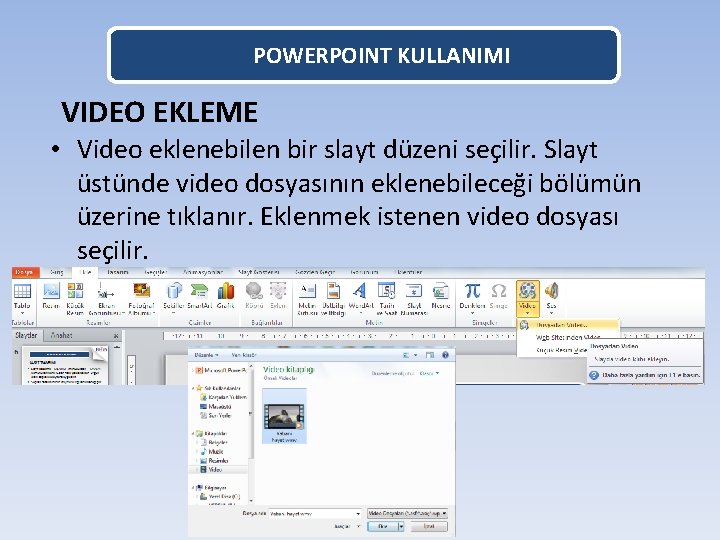
Task: Click the Nesne (Object) icon
Action: (441, 291)
